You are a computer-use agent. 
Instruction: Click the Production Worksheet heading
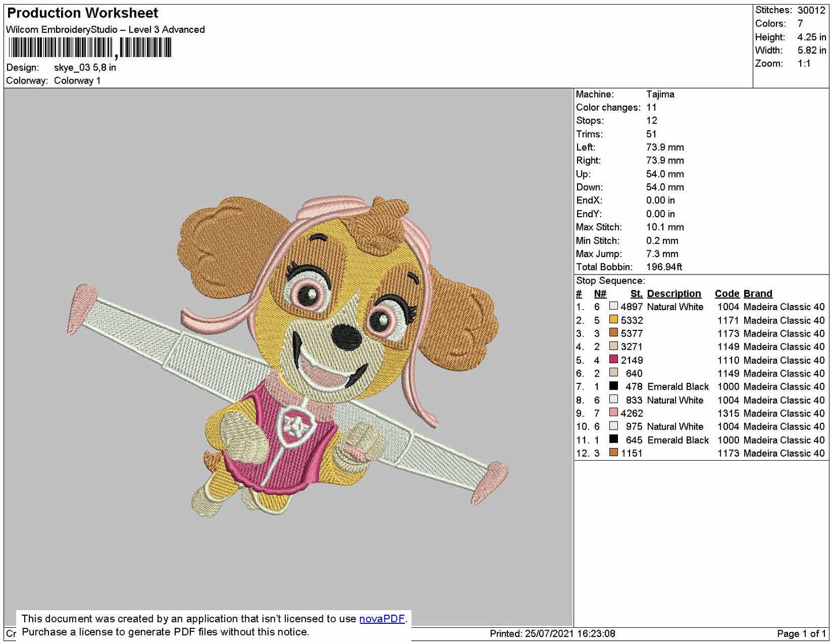click(82, 13)
